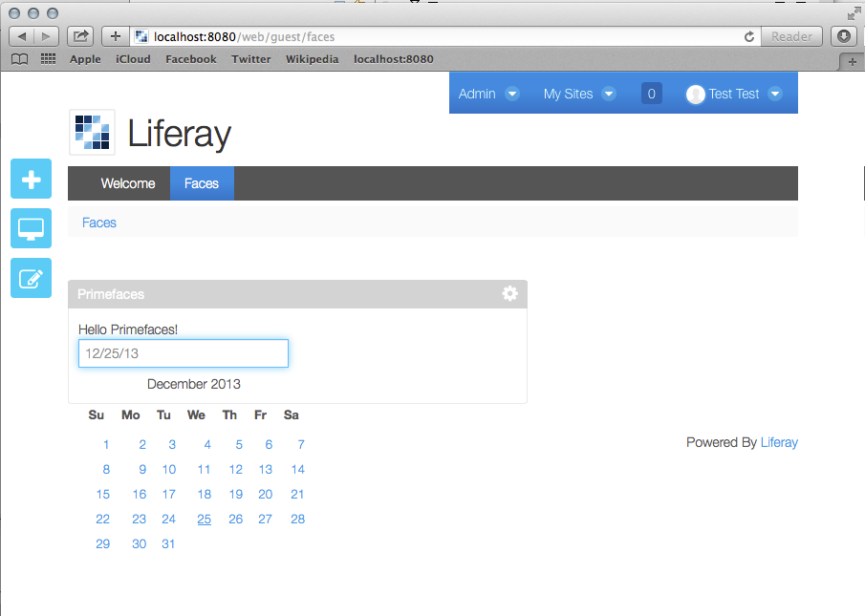This screenshot has width=865, height=616.
Task: Open the device preview monitor icon
Action: pyautogui.click(x=31, y=228)
